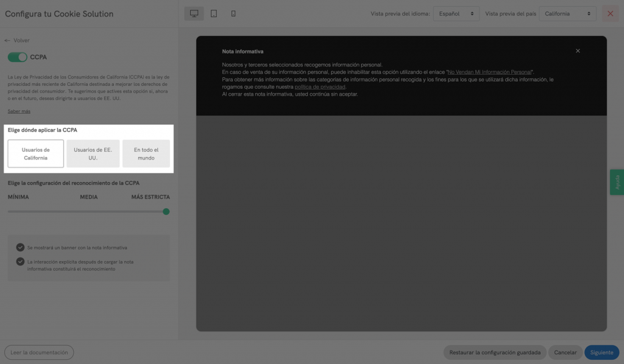Switch to tablet preview icon
The height and width of the screenshot is (364, 624).
[x=214, y=13]
